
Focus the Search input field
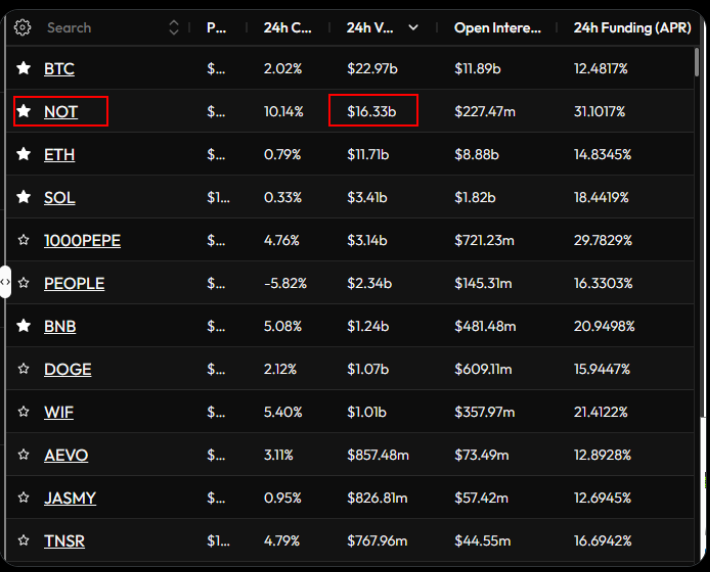pyautogui.click(x=100, y=28)
